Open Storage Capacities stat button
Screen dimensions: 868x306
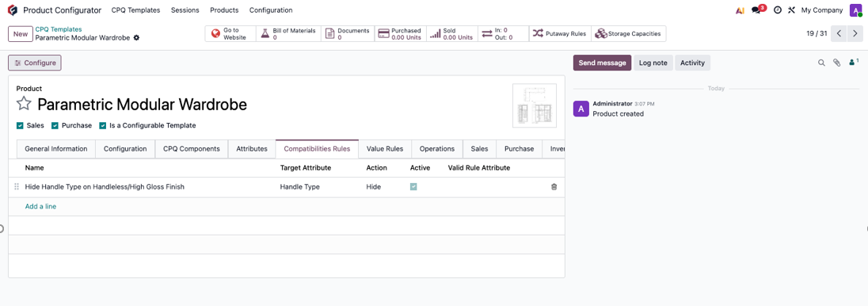tap(629, 34)
